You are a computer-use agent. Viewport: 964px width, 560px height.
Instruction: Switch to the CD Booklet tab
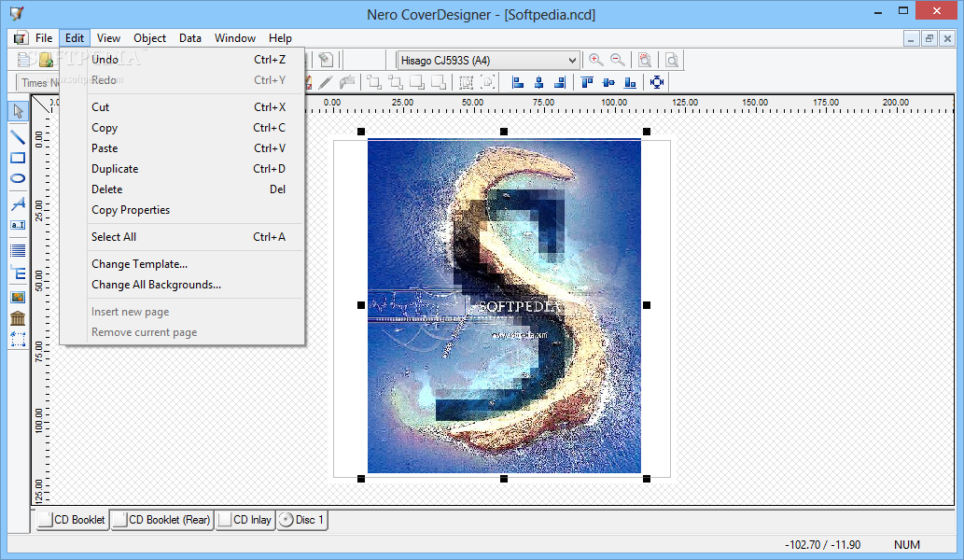(73, 520)
